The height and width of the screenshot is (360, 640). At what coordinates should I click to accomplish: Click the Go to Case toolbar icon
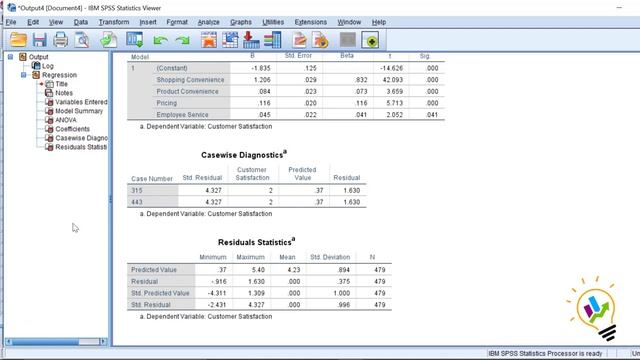point(230,40)
